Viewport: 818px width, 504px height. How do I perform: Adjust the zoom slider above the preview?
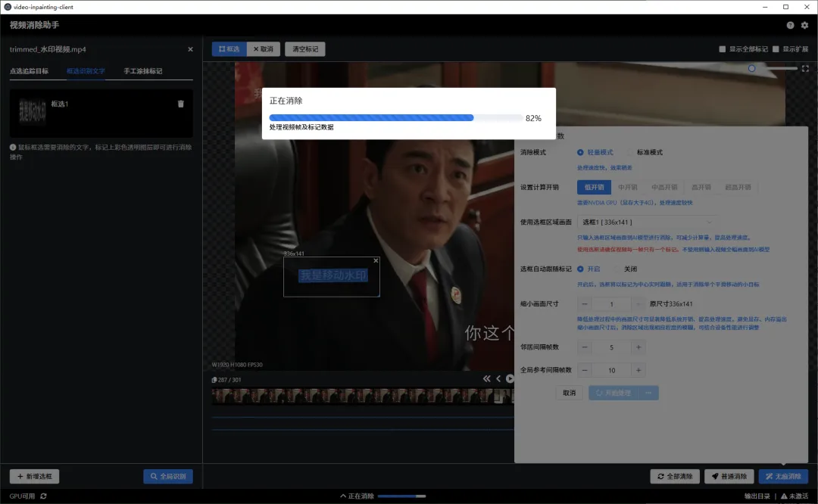[x=772, y=68]
